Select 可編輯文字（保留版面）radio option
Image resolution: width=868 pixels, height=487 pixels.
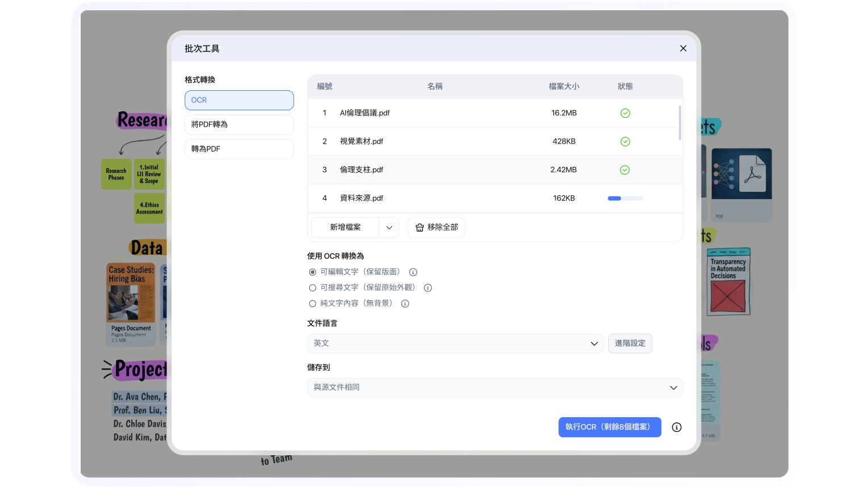[x=312, y=272]
